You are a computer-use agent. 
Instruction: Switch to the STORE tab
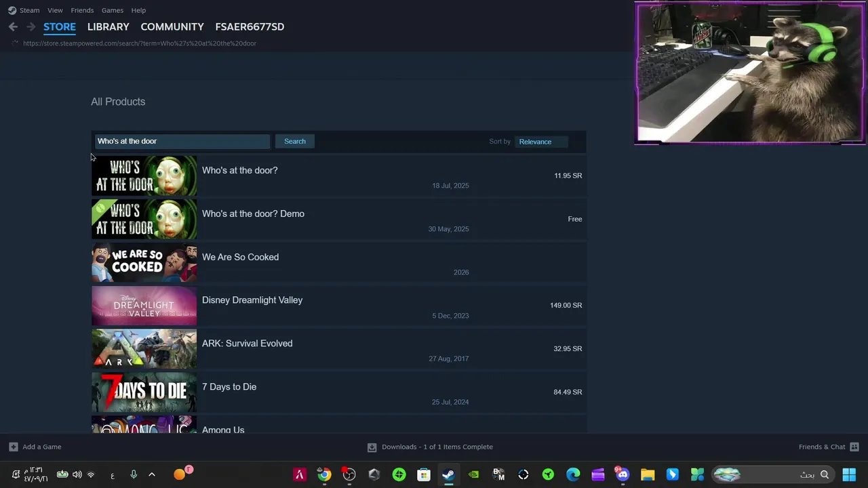pyautogui.click(x=60, y=26)
